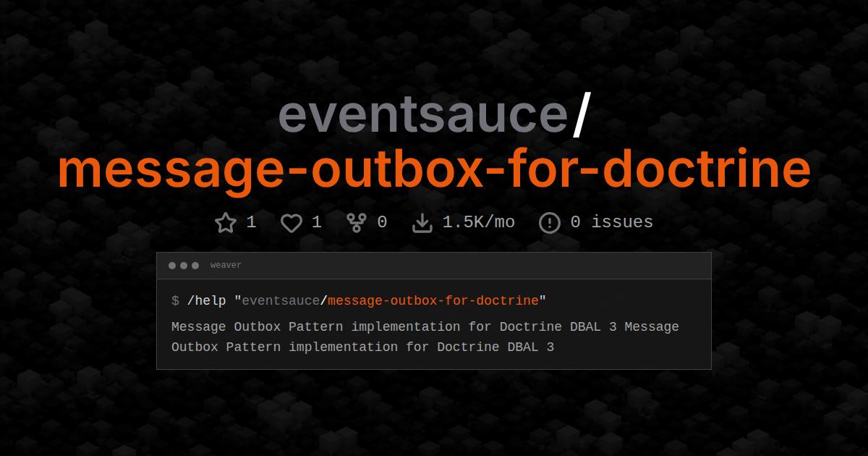Click the description line starting 'Message Outbox Pattern'

click(425, 327)
